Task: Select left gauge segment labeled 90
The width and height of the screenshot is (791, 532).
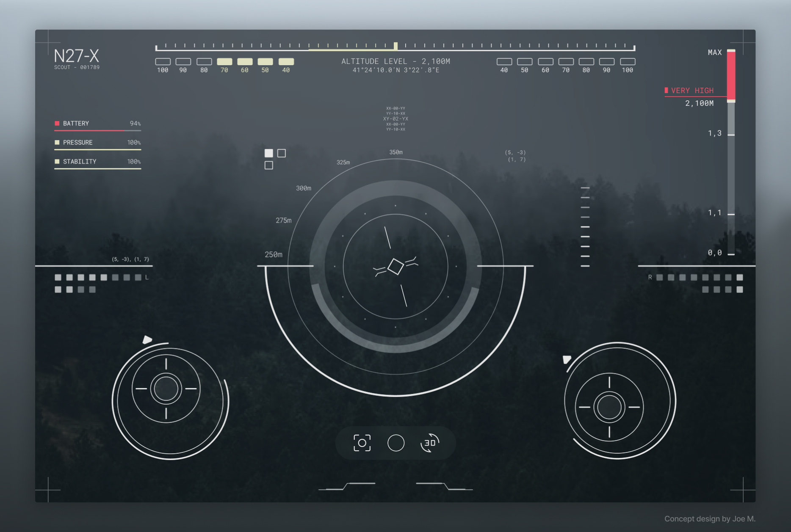Action: pyautogui.click(x=183, y=62)
